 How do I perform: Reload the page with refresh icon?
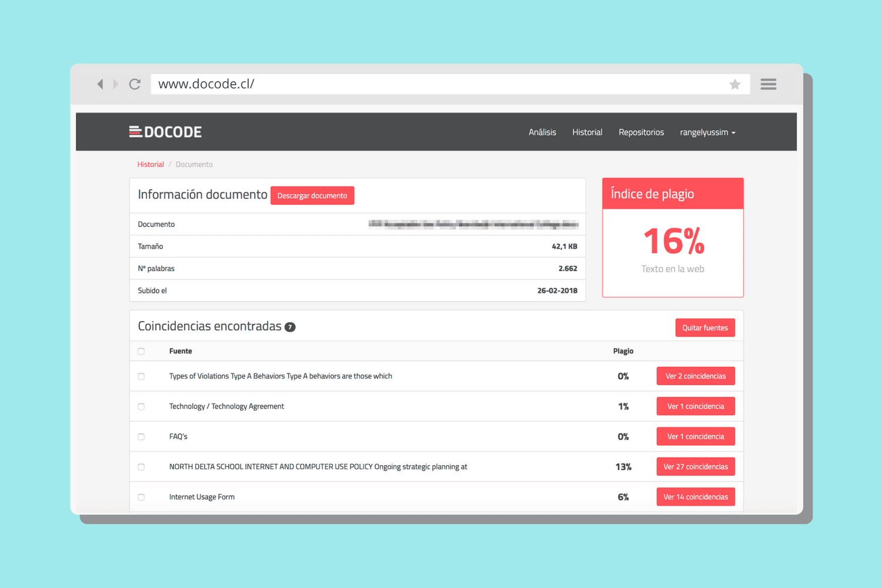pos(135,84)
